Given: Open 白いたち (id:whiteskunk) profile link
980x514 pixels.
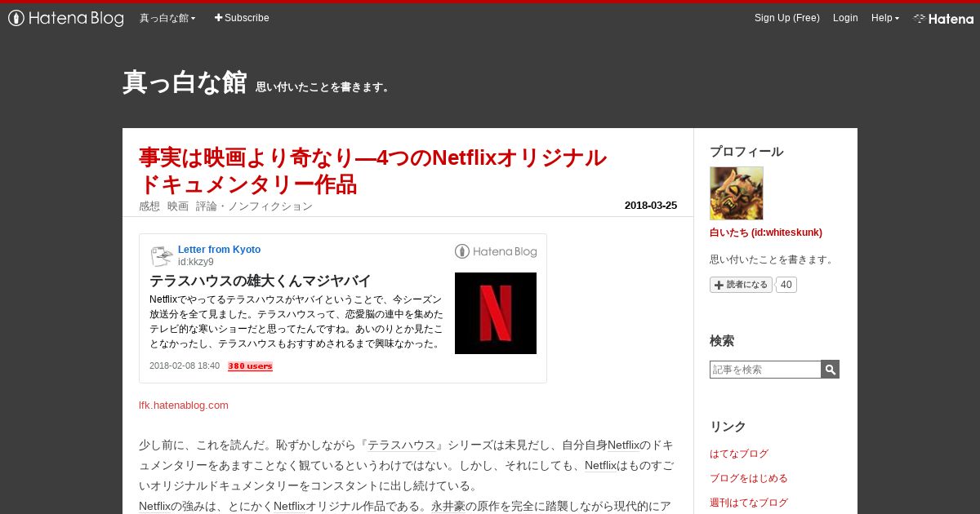Looking at the screenshot, I should (766, 233).
